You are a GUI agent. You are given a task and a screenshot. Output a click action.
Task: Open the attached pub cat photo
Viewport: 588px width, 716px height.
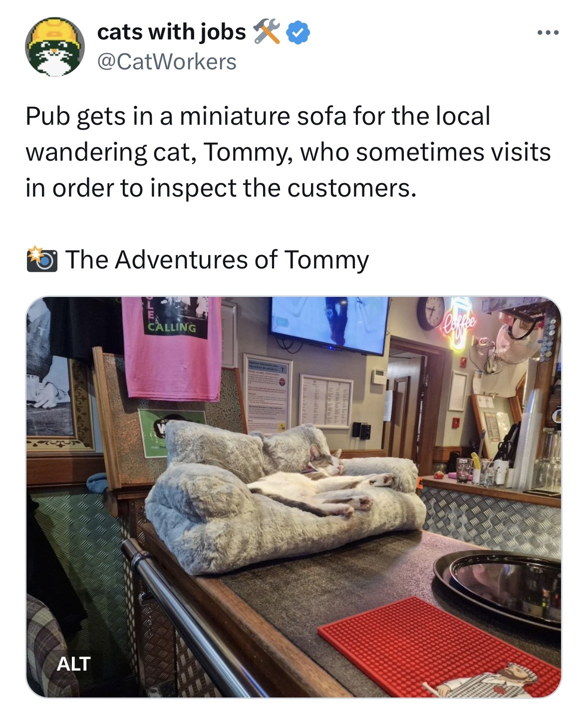point(294,497)
